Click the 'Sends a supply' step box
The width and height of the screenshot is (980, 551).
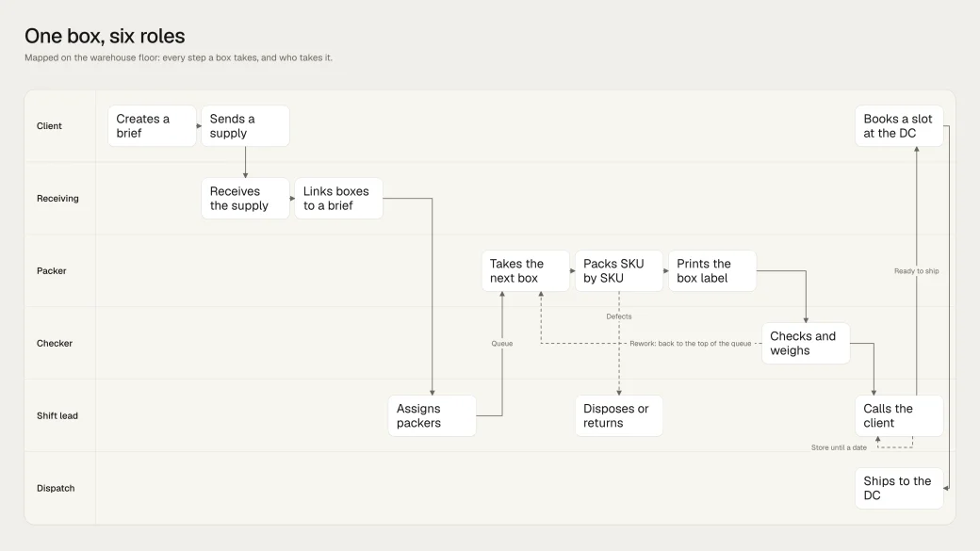coord(245,125)
